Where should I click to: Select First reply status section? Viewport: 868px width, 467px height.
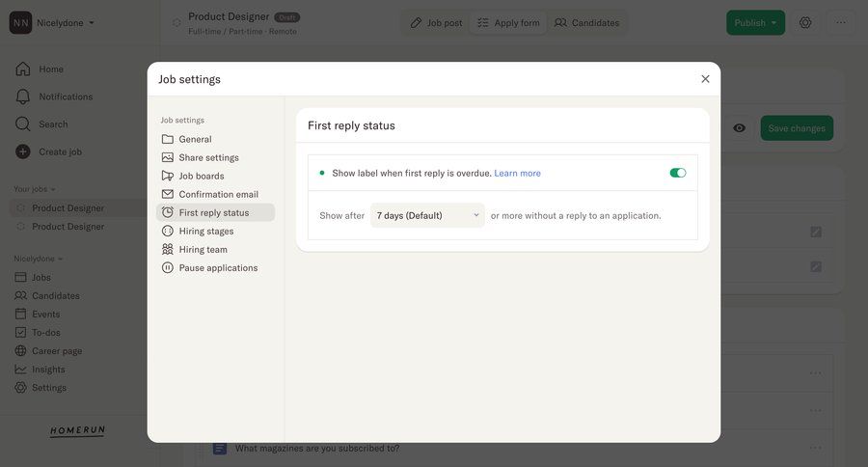215,212
